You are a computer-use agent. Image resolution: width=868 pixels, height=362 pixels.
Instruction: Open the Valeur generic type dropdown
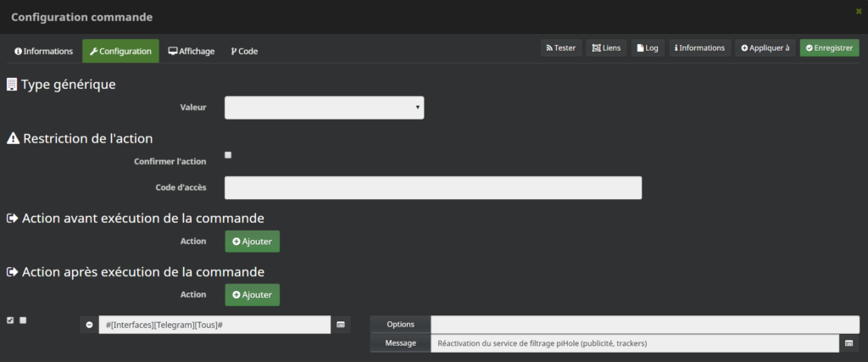[x=325, y=108]
